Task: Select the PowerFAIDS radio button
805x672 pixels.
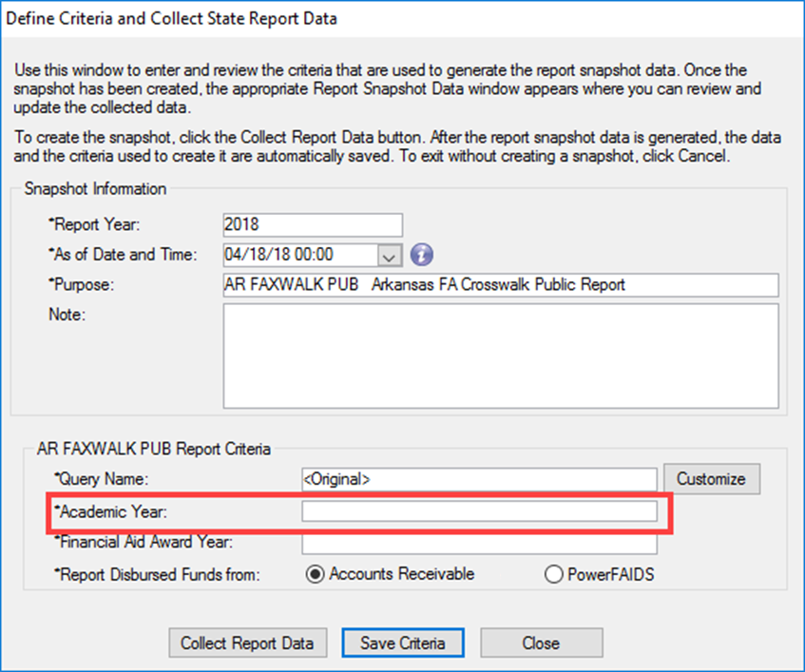Action: (x=552, y=574)
